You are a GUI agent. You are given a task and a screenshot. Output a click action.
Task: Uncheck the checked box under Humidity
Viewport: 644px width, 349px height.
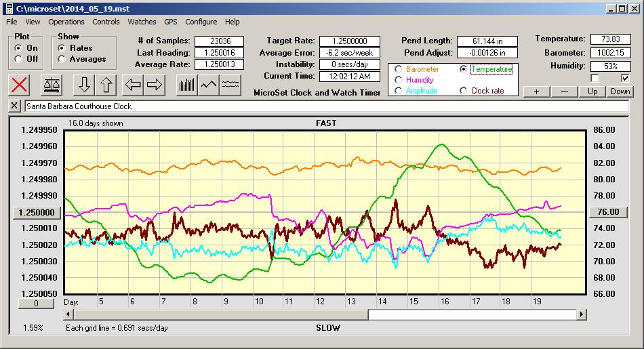pos(625,79)
